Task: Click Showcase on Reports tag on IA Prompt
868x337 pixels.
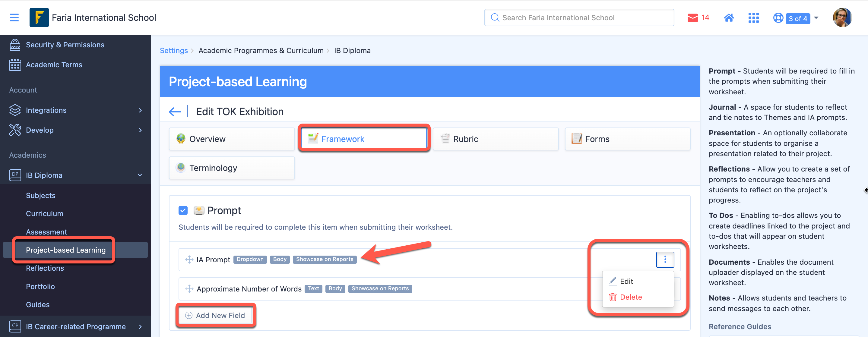Action: point(325,259)
